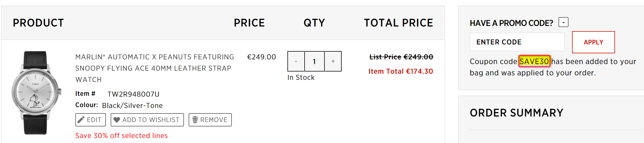Image resolution: width=644 pixels, height=143 pixels.
Task: Open the Snoopy watch product image
Action: tap(36, 93)
